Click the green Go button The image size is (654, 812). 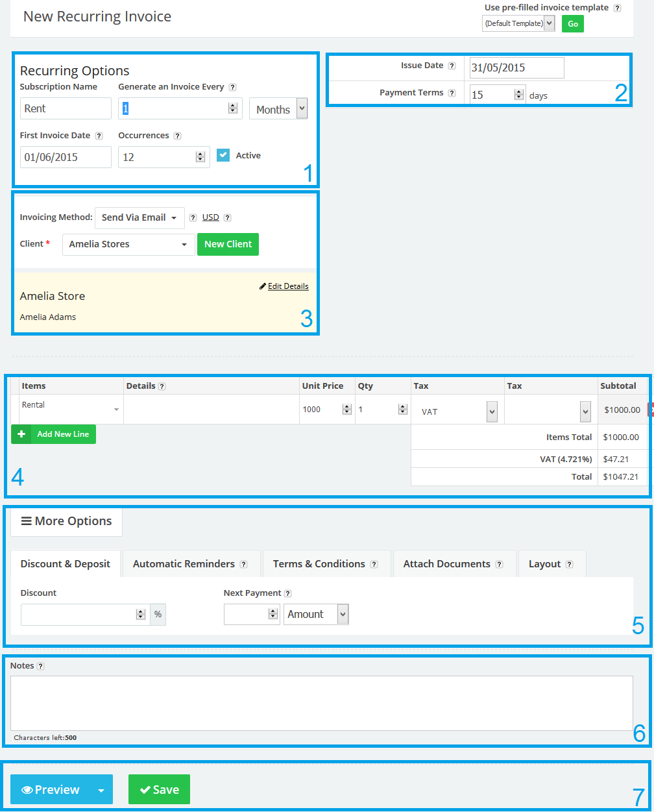pyautogui.click(x=572, y=23)
